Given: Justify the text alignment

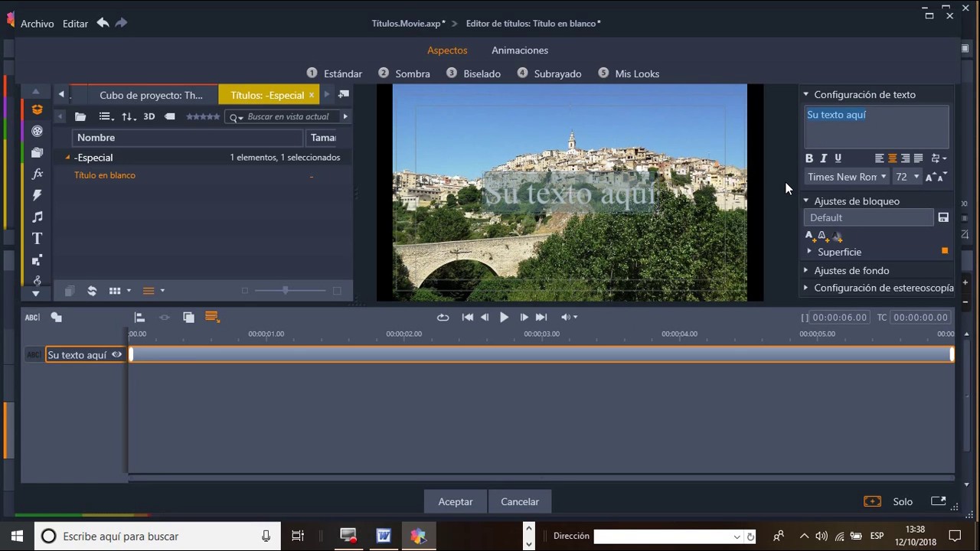Looking at the screenshot, I should click(x=918, y=158).
